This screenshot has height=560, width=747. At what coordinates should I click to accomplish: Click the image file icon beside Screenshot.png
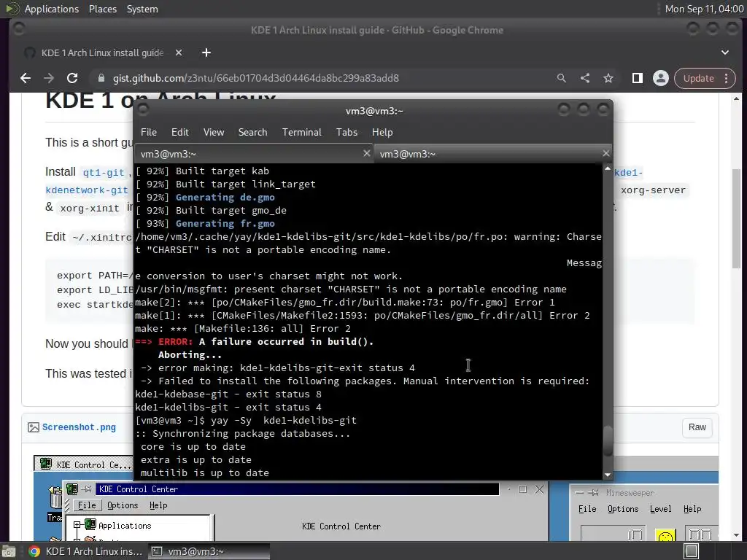tap(34, 427)
